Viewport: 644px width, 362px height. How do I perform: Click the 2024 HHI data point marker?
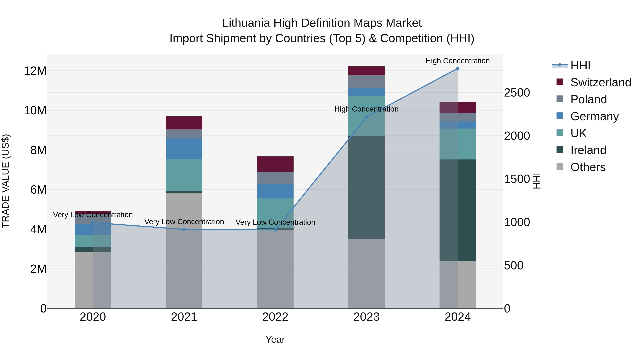458,68
